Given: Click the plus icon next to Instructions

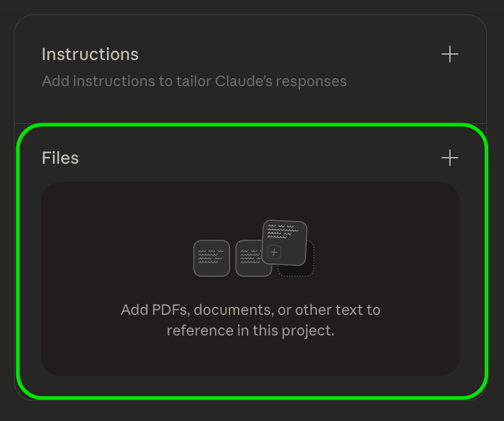Looking at the screenshot, I should tap(449, 55).
